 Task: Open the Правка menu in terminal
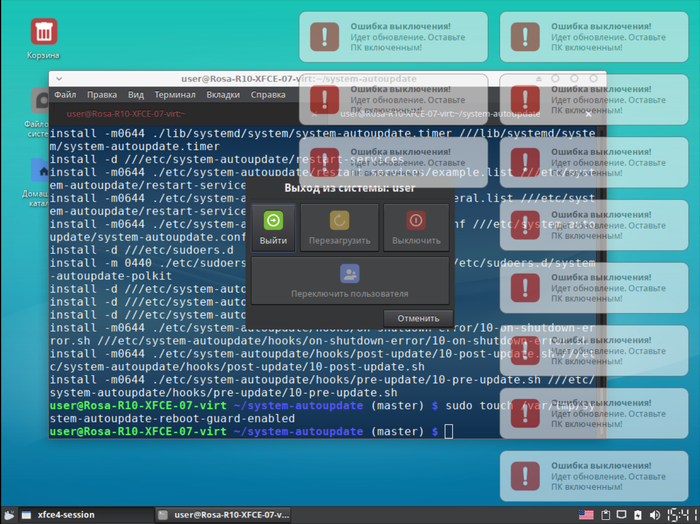(x=102, y=95)
